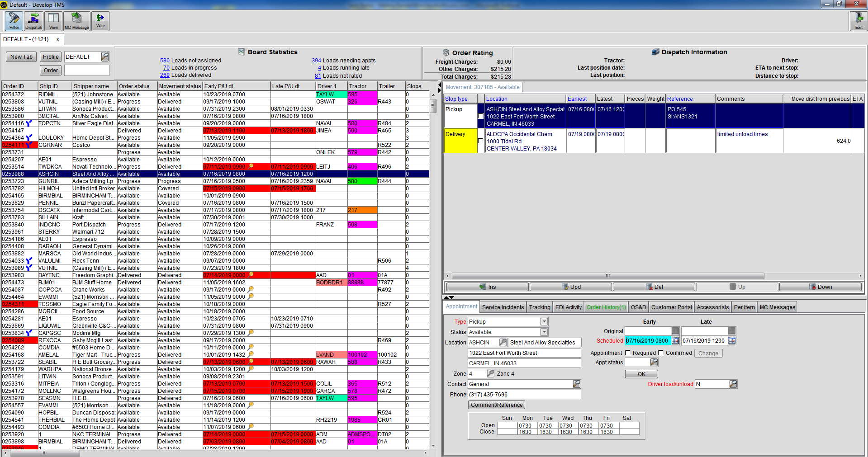
Task: Click the Exit icon in the toolbar
Action: [x=858, y=21]
